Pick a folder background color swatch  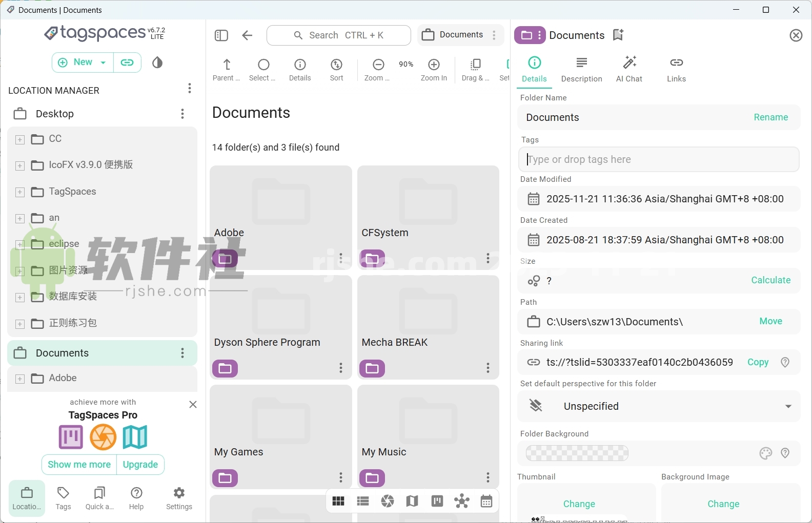point(577,453)
